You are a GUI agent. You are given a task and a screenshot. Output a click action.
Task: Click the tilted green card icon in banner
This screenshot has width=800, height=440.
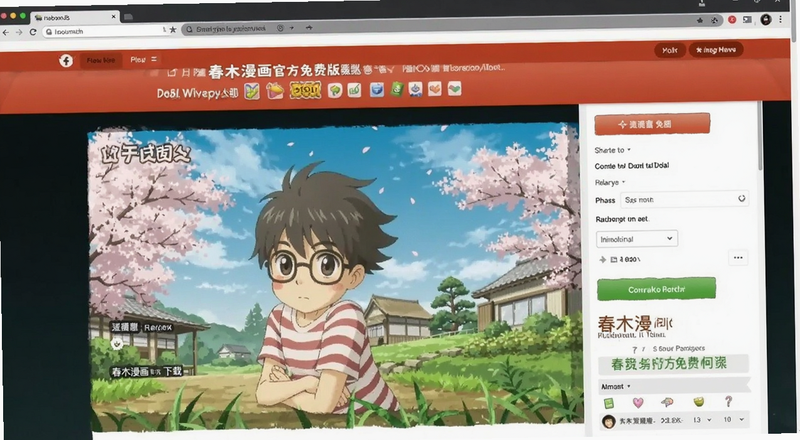pyautogui.click(x=396, y=89)
